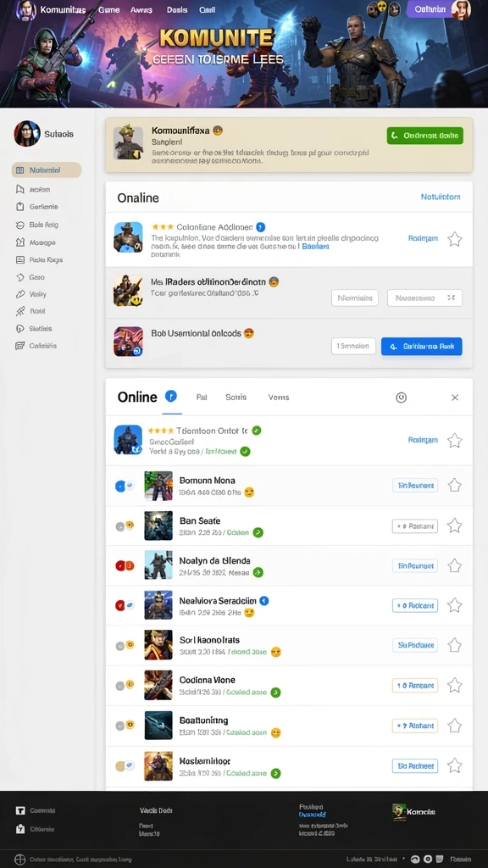Screen dimensions: 488x868
Task: Click the Roalnjam link for Tdontloon Ontof
Action: pyautogui.click(x=424, y=440)
